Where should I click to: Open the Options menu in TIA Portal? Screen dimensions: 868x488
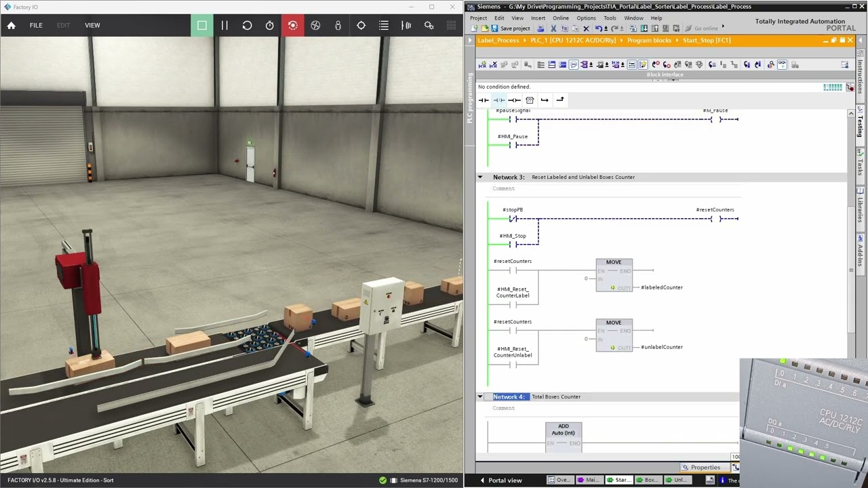click(586, 18)
